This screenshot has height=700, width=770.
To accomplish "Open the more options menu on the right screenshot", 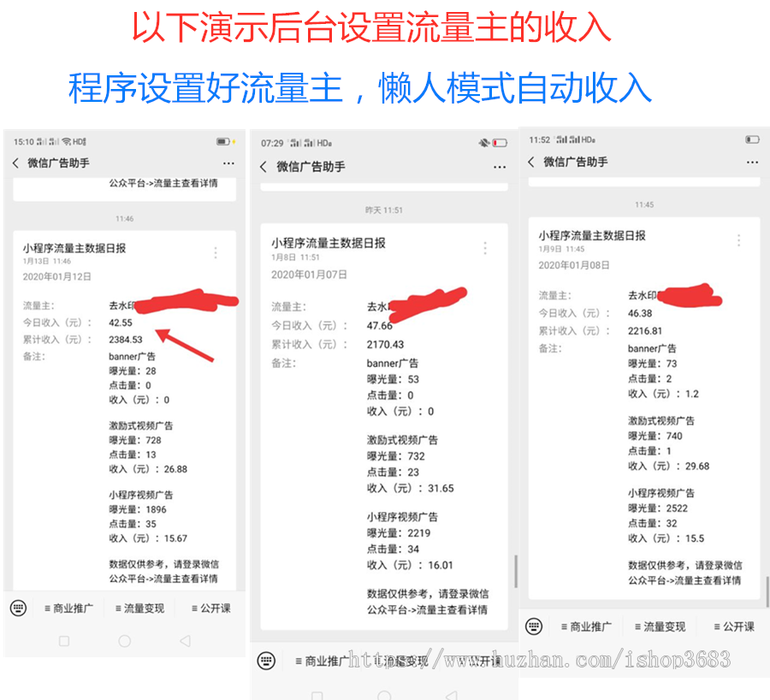I will 752,163.
